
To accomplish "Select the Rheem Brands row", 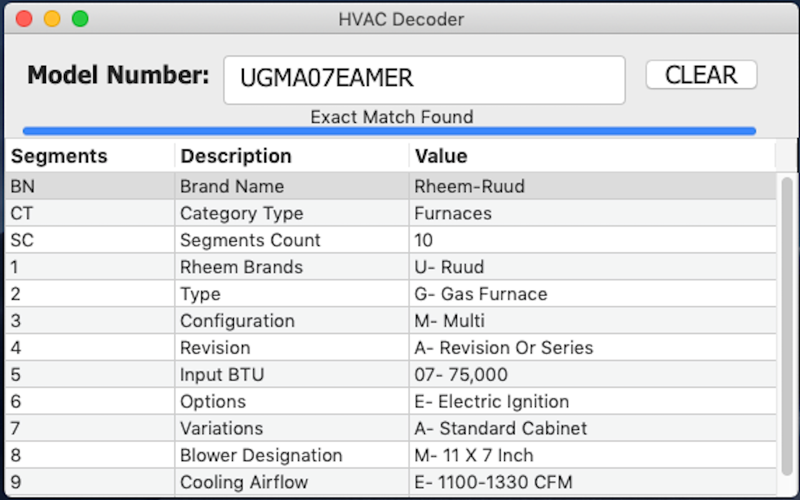I will click(391, 267).
